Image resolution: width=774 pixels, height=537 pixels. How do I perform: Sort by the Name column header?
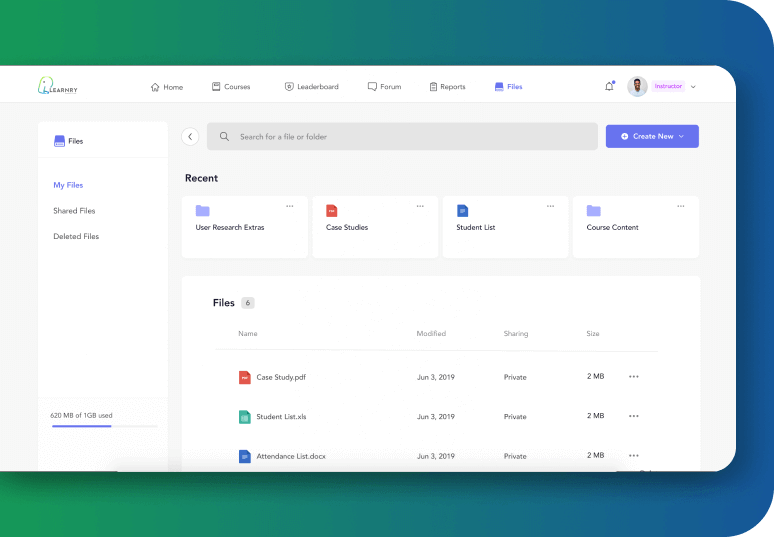(x=248, y=334)
